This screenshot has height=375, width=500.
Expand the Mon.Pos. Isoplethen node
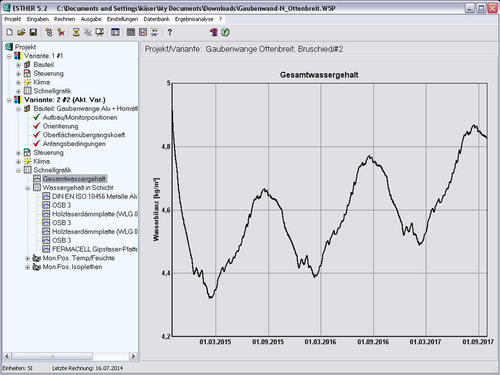[28, 267]
